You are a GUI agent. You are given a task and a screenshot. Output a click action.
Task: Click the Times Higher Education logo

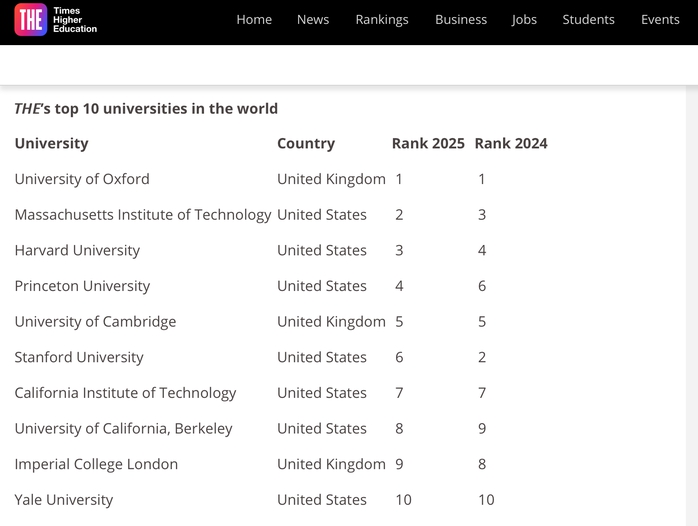coord(56,19)
